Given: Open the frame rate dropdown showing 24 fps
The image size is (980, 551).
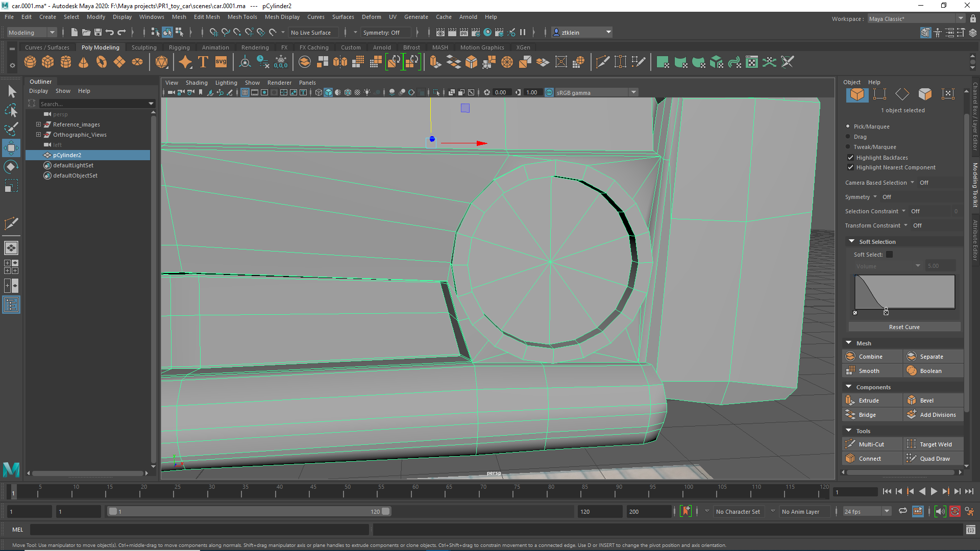Looking at the screenshot, I should point(886,511).
